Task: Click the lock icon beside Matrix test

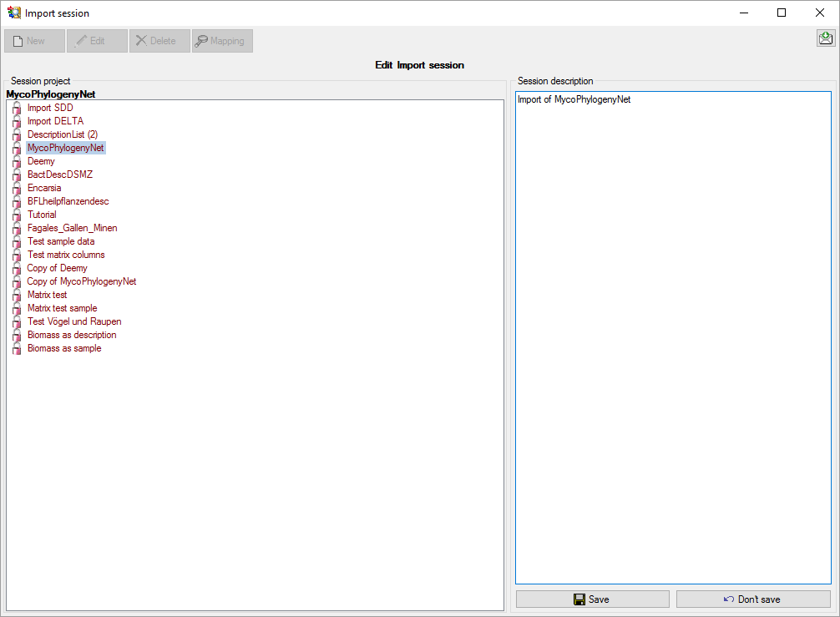Action: (17, 296)
